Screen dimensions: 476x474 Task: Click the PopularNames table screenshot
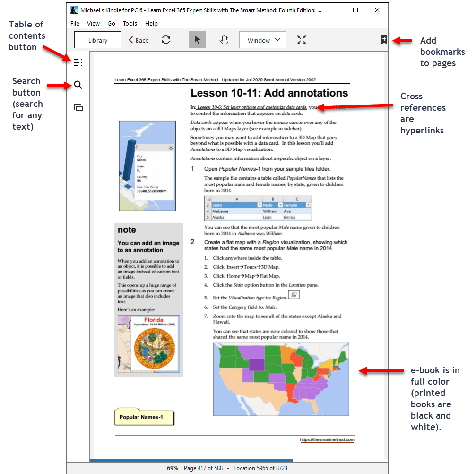click(x=258, y=209)
